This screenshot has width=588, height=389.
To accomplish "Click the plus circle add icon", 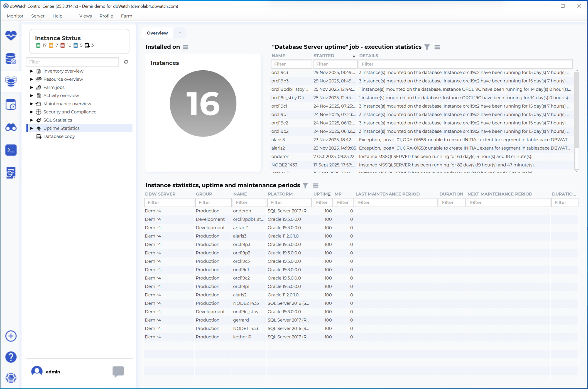I will 11,336.
